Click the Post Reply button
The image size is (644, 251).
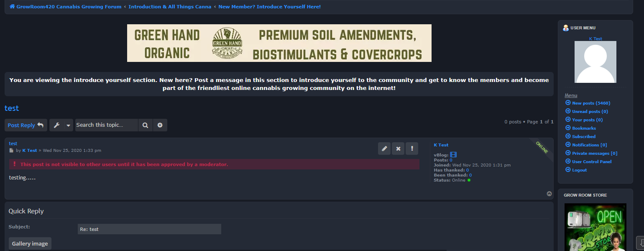(x=26, y=125)
